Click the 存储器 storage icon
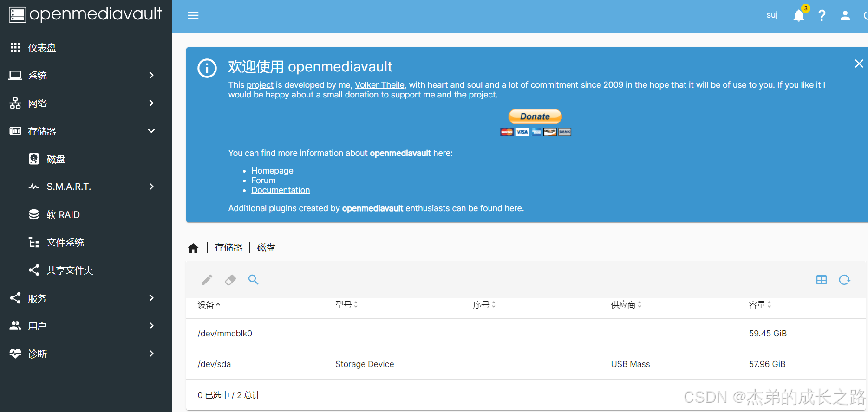Screen dimensions: 868x412 (15, 131)
